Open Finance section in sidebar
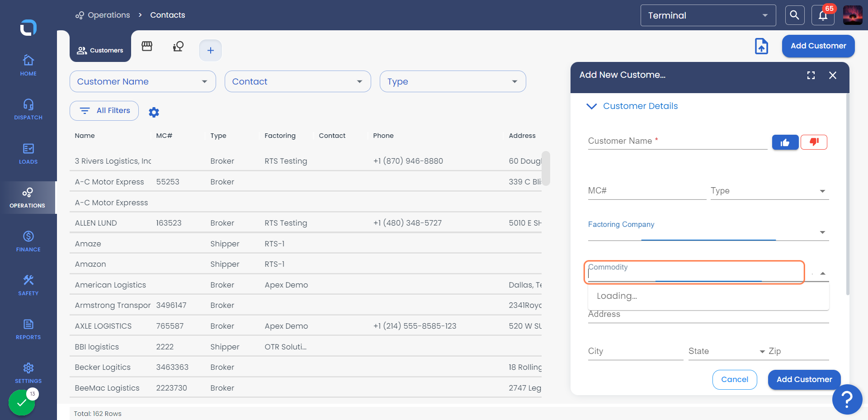Image resolution: width=868 pixels, height=420 pixels. tap(28, 241)
